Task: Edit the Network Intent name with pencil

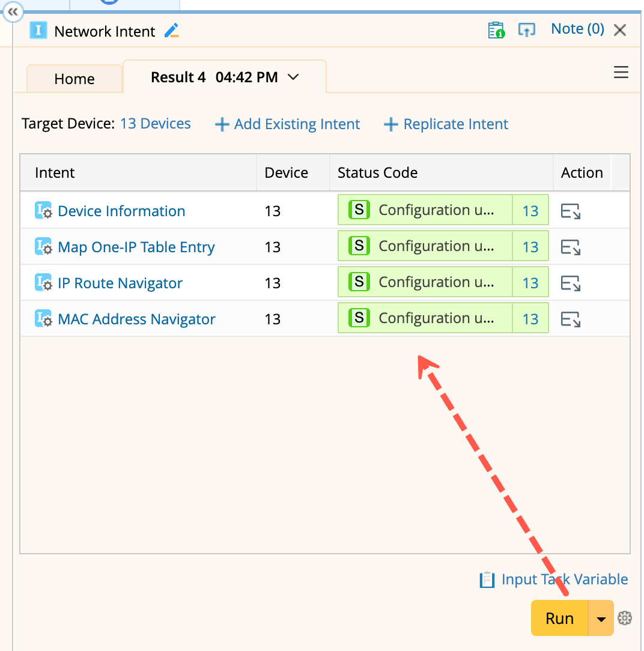Action: [x=171, y=31]
